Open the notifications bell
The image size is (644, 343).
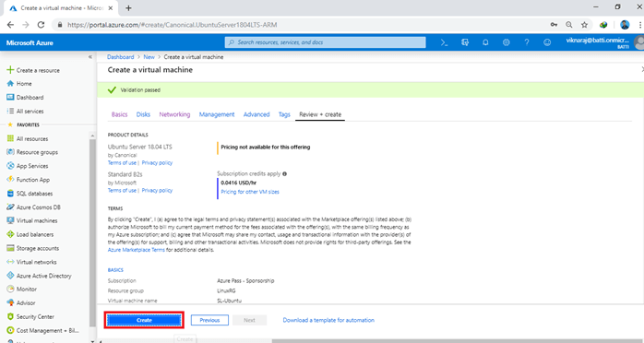[x=485, y=42]
